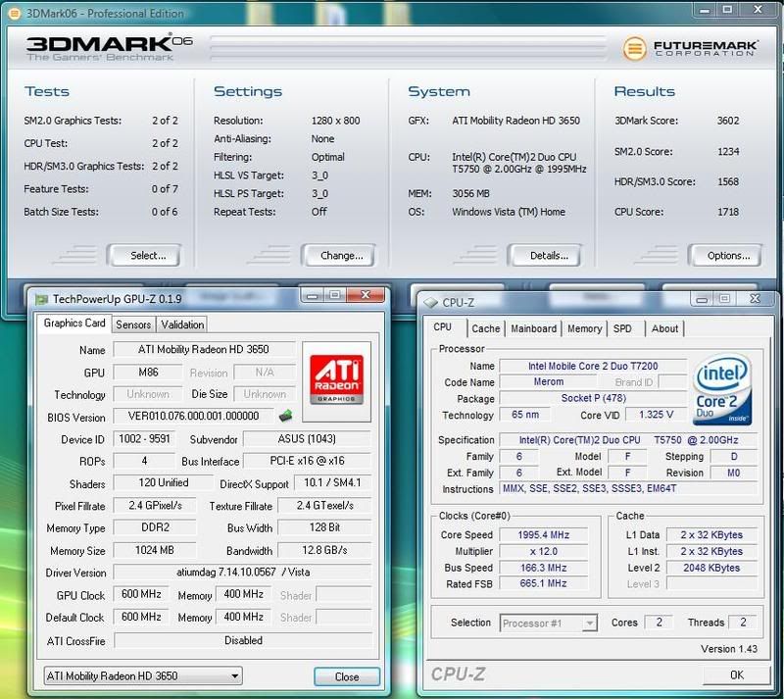Click the OS Windows Vista (TM) Home text

tap(509, 212)
